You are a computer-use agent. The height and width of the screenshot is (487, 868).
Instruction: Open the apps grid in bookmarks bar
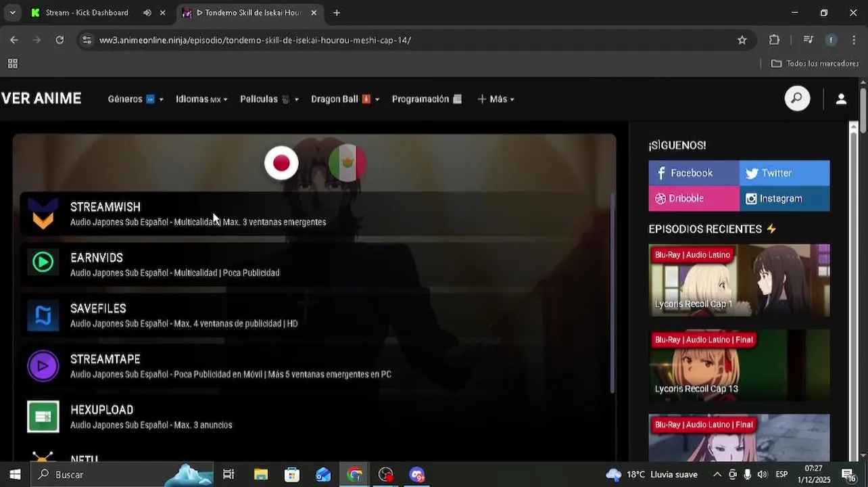(x=12, y=64)
